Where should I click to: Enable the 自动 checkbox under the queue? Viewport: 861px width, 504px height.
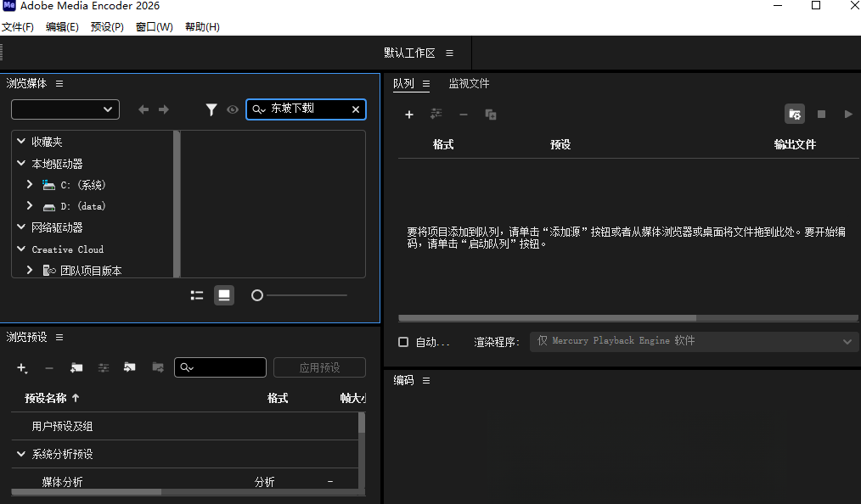(403, 342)
